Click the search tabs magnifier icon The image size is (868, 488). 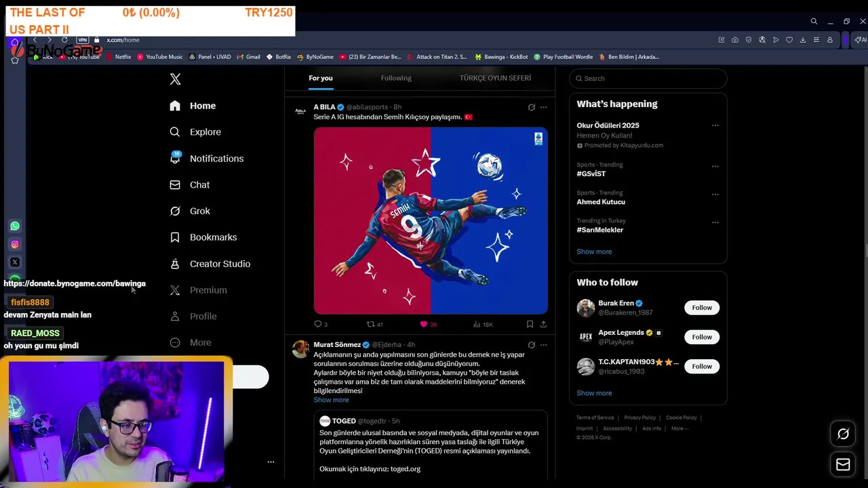pos(814,22)
